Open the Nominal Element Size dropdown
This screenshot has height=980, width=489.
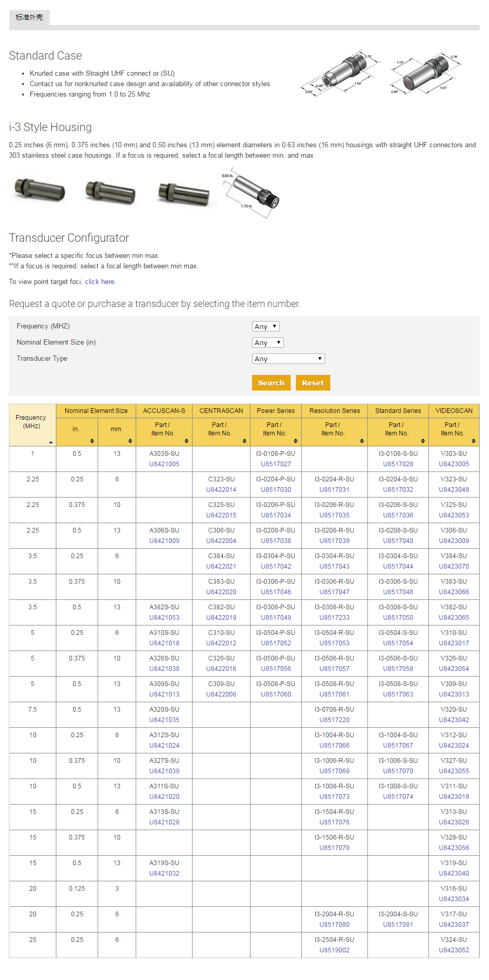pos(268,343)
